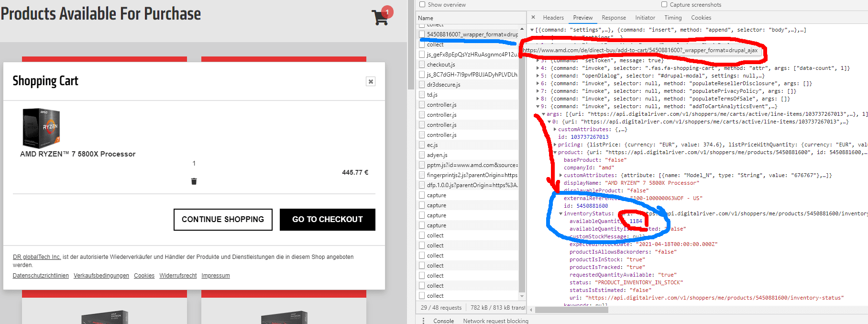Select the dr3dsecure.js request
Viewport: 868px width, 324px height.
pyautogui.click(x=468, y=85)
